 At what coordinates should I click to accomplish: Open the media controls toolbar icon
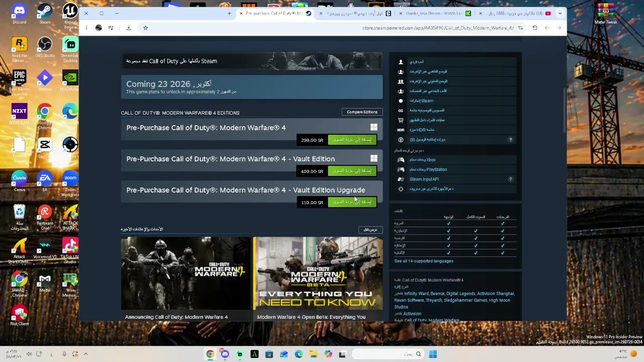[x=111, y=28]
